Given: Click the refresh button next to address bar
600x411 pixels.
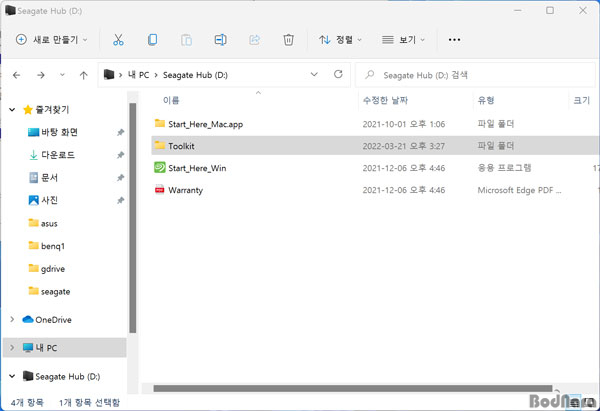Looking at the screenshot, I should point(338,74).
